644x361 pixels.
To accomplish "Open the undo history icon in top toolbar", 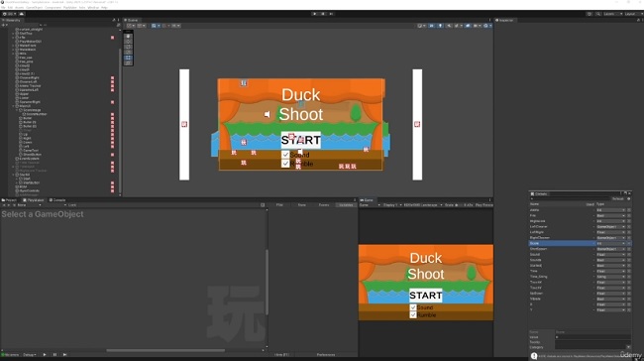I will pyautogui.click(x=590, y=14).
